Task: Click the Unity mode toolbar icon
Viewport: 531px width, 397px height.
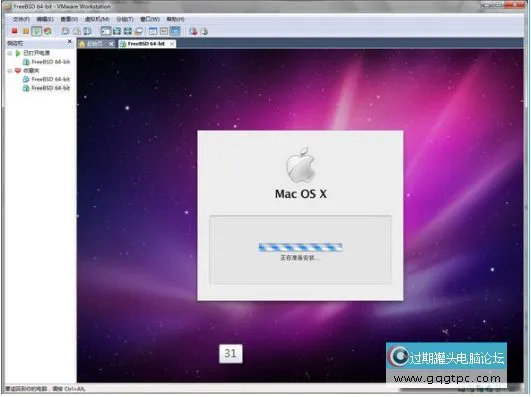Action: point(139,31)
